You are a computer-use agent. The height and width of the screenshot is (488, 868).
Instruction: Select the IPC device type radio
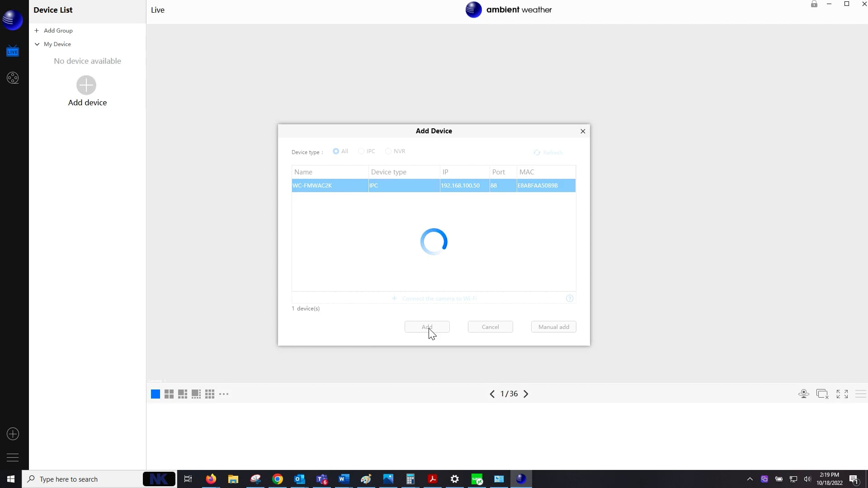(361, 151)
